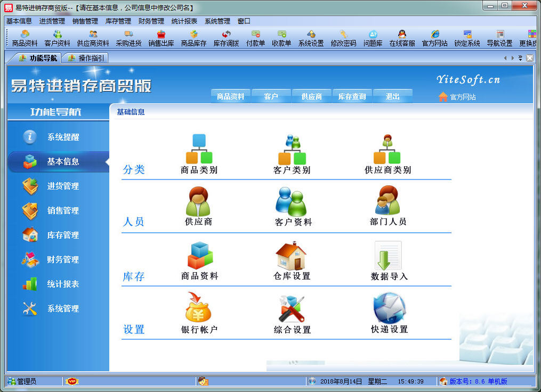This screenshot has width=541, height=392.
Task: Click the 客户 banner button
Action: coord(271,96)
